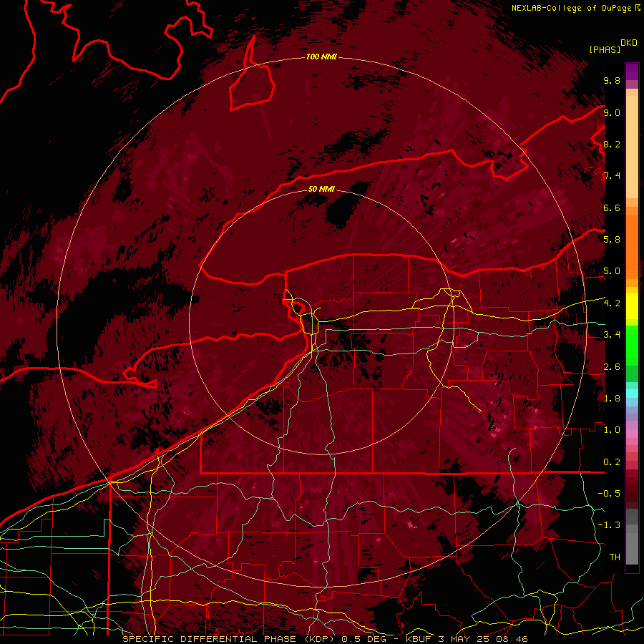Click the 2.6 legend value
This screenshot has height=644, width=644.
click(x=612, y=367)
